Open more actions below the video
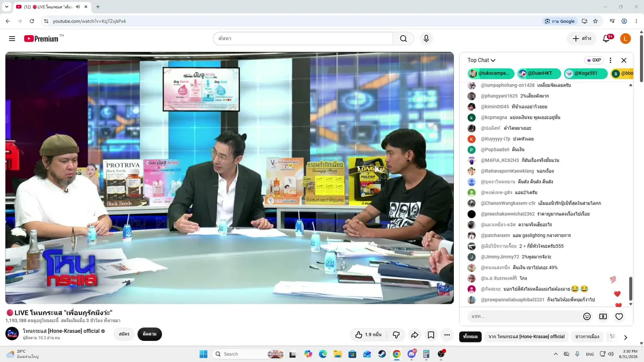644x362 pixels. coord(447,334)
